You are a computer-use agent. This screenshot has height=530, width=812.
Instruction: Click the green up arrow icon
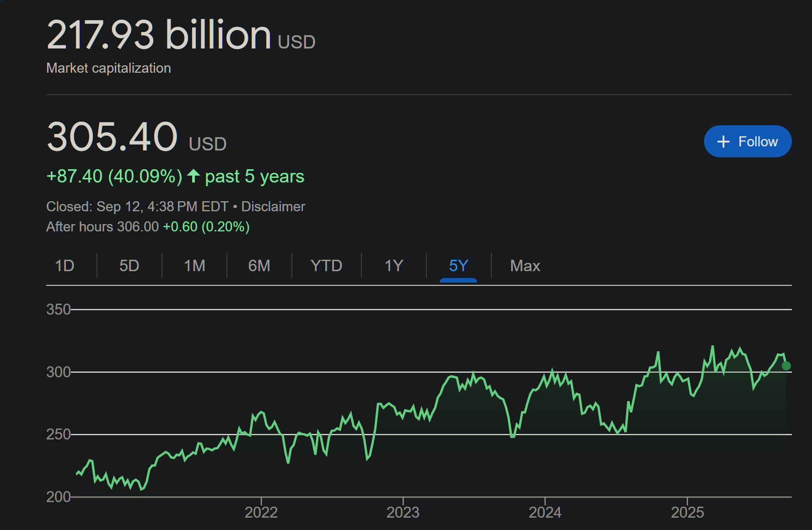(x=194, y=176)
